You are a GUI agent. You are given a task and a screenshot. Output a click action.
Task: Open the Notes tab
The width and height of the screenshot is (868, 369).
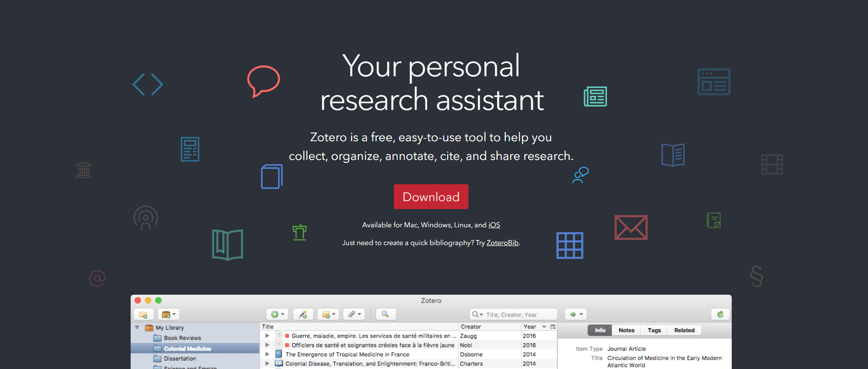coord(627,330)
